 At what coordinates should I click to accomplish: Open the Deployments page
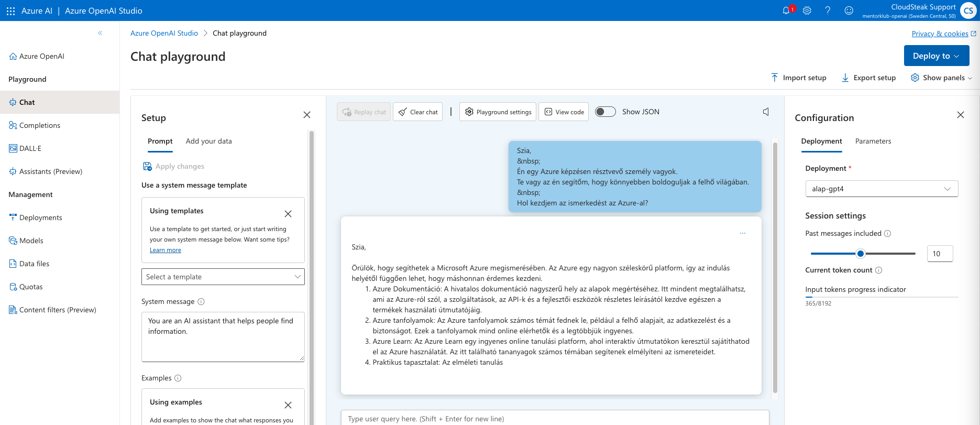point(36,217)
